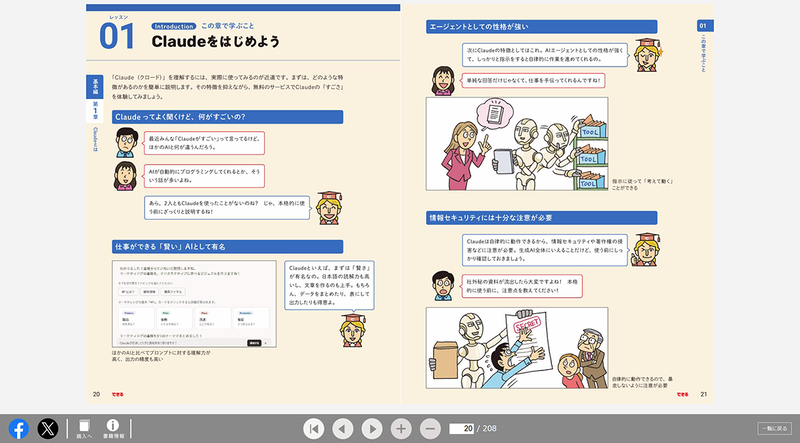Open the 購入へ purchase page icon
Image resolution: width=800 pixels, height=443 pixels.
tap(84, 429)
